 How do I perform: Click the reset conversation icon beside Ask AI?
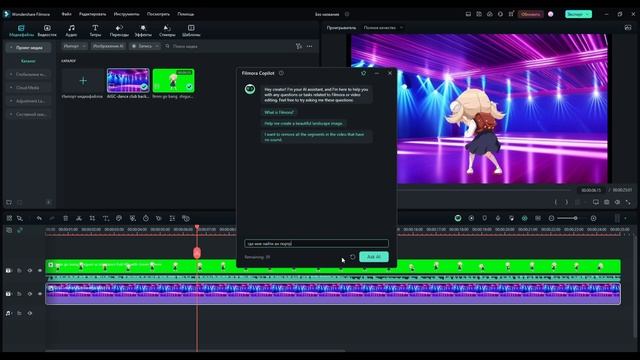tap(353, 257)
